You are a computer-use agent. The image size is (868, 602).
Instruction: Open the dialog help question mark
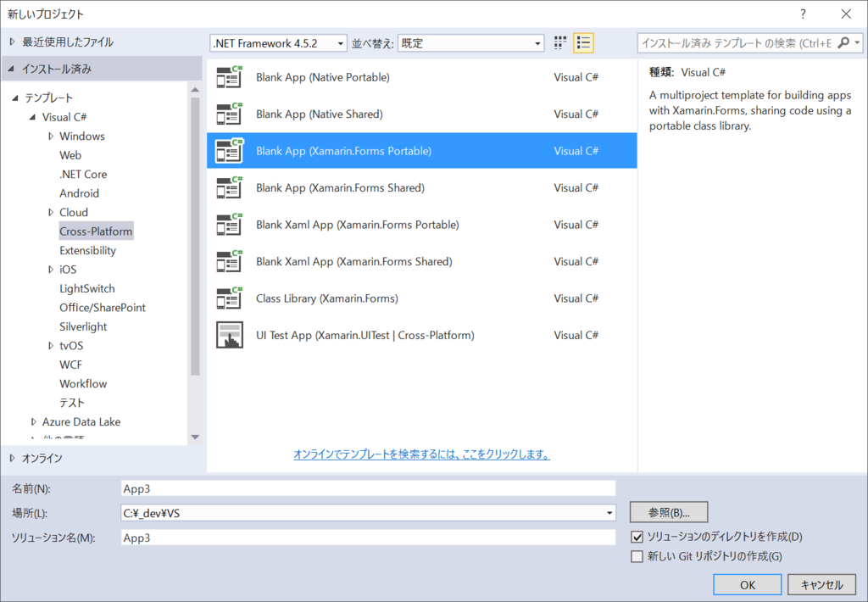point(803,14)
